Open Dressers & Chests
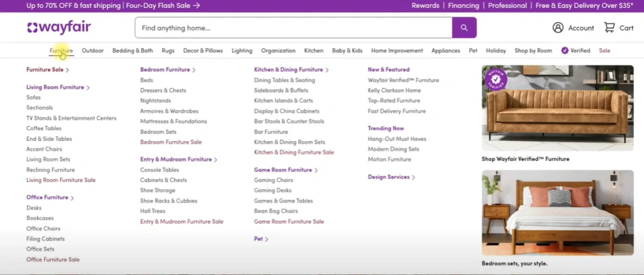Image resolution: width=644 pixels, height=275 pixels. pyautogui.click(x=163, y=91)
